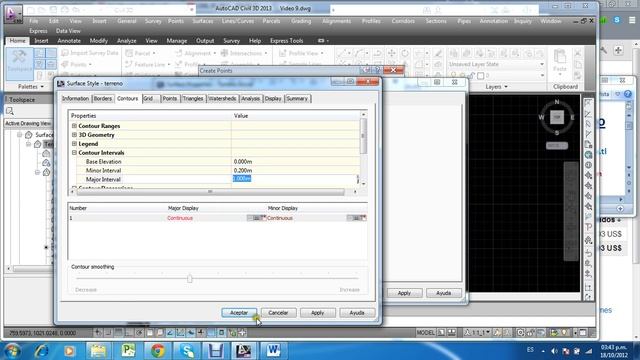
Task: Switch to the Analysis tab
Action: (x=250, y=99)
